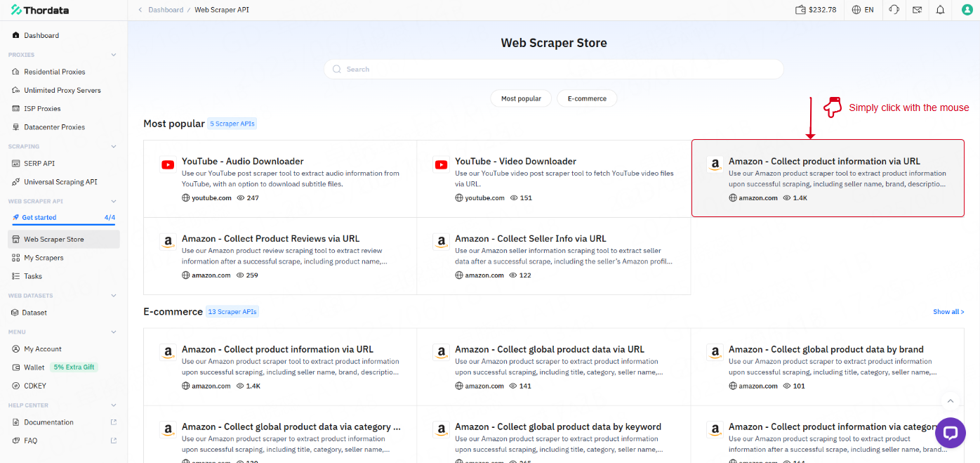Click Show all for E-commerce scrapers
This screenshot has height=463, width=980.
pyautogui.click(x=948, y=312)
